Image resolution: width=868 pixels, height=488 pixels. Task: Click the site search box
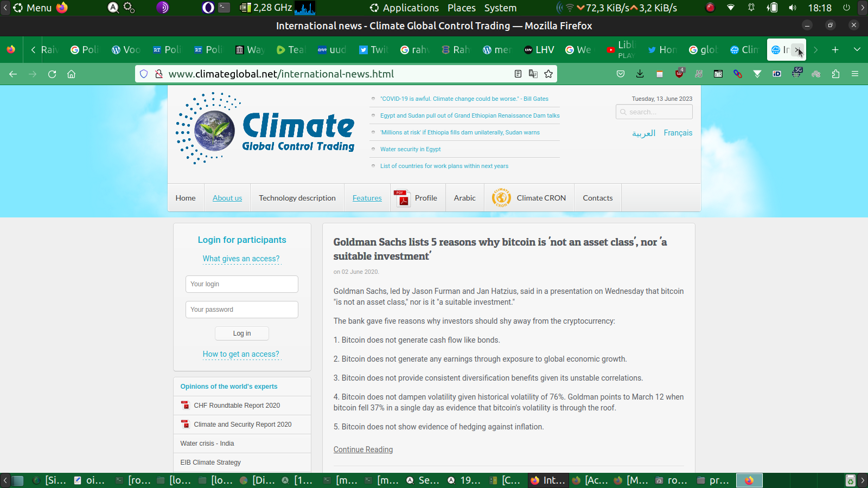654,112
